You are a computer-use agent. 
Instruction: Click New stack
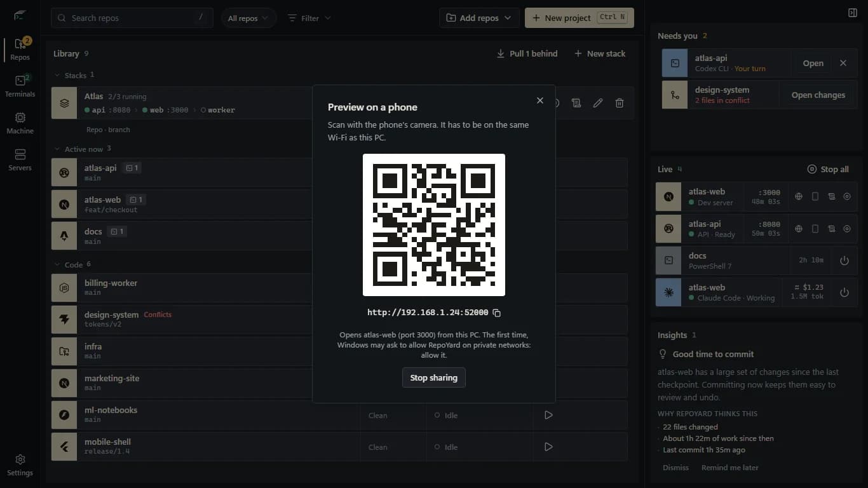coord(600,53)
